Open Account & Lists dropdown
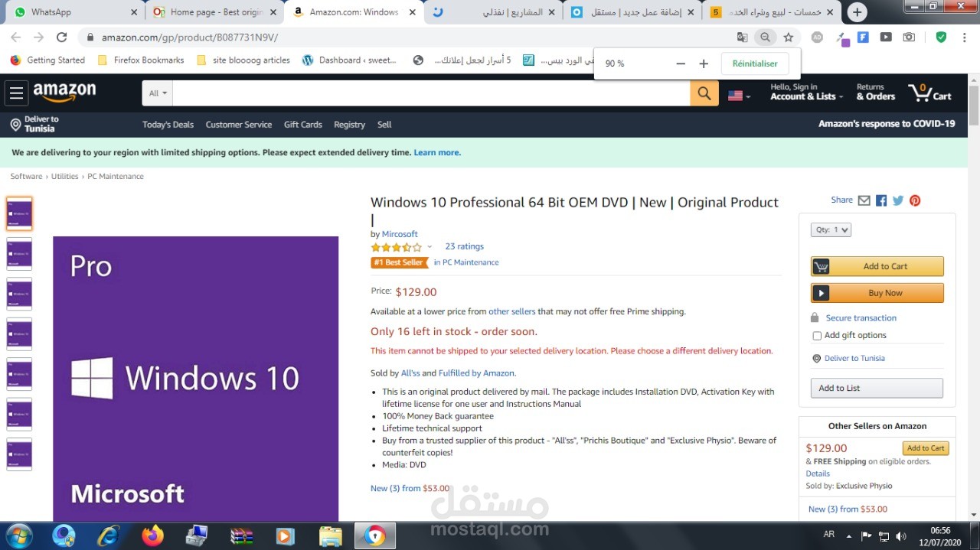The height and width of the screenshot is (550, 980). pyautogui.click(x=806, y=93)
